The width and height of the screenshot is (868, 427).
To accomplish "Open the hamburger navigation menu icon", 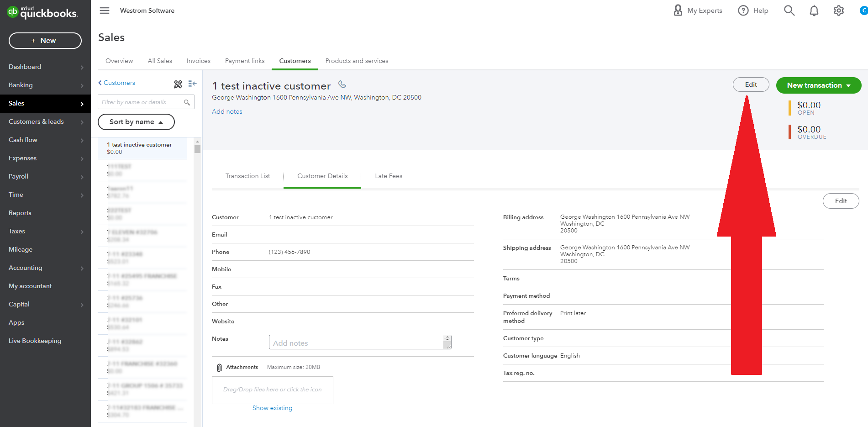I will [105, 11].
